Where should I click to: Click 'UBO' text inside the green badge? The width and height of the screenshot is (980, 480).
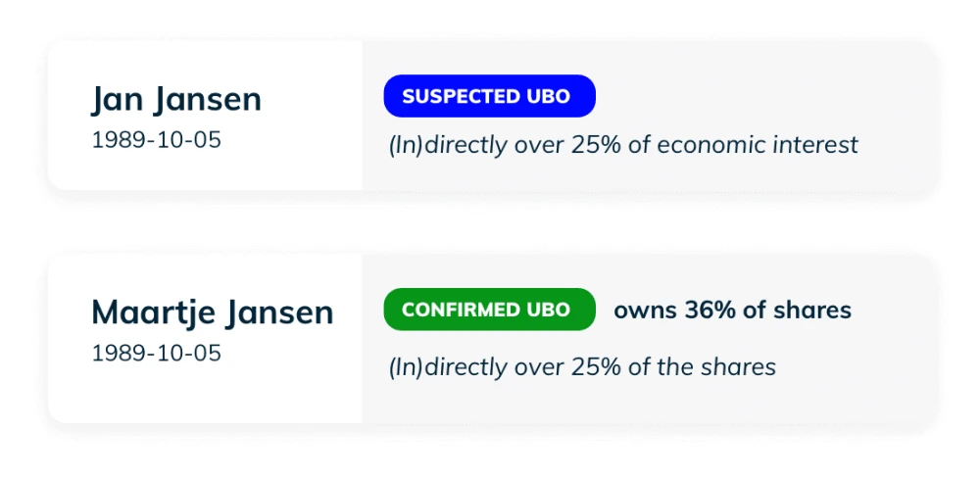point(549,310)
